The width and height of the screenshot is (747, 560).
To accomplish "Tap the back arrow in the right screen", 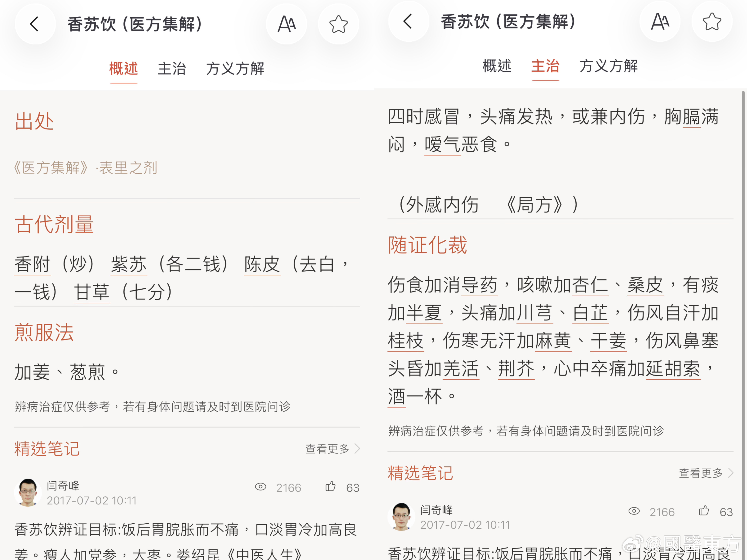I will click(408, 21).
